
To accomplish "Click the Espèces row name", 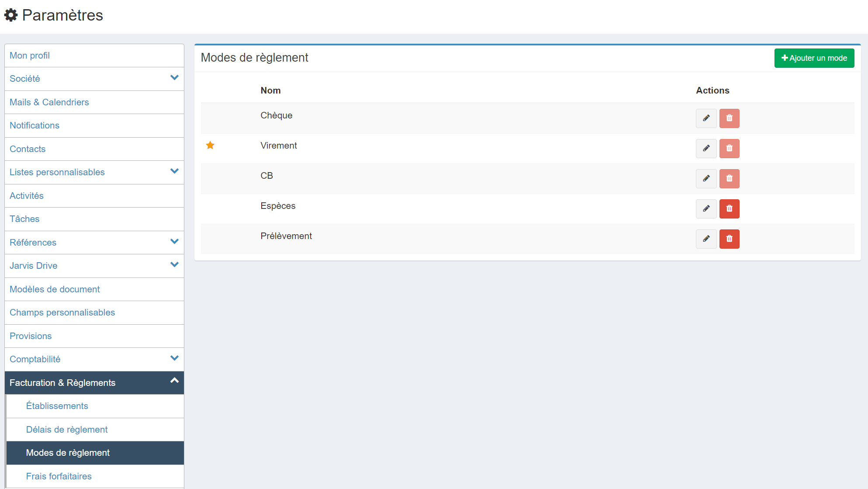I will [x=278, y=206].
